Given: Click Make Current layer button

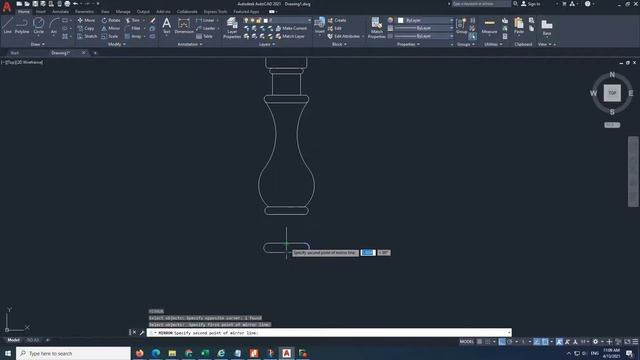Looking at the screenshot, I should point(291,28).
